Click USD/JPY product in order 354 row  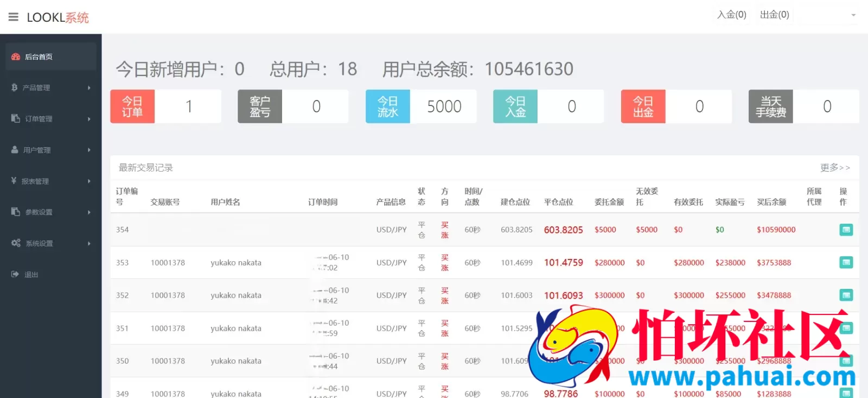coord(391,230)
